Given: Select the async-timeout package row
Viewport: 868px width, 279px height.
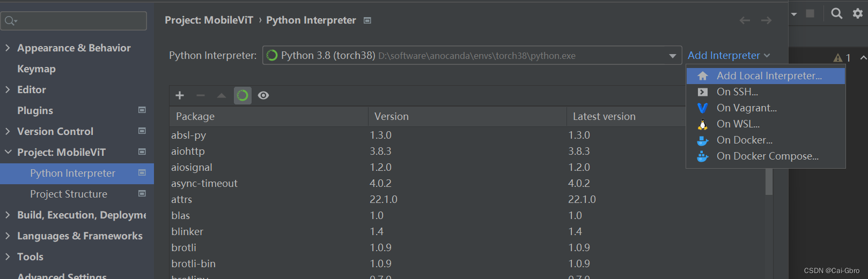Looking at the screenshot, I should coord(467,184).
